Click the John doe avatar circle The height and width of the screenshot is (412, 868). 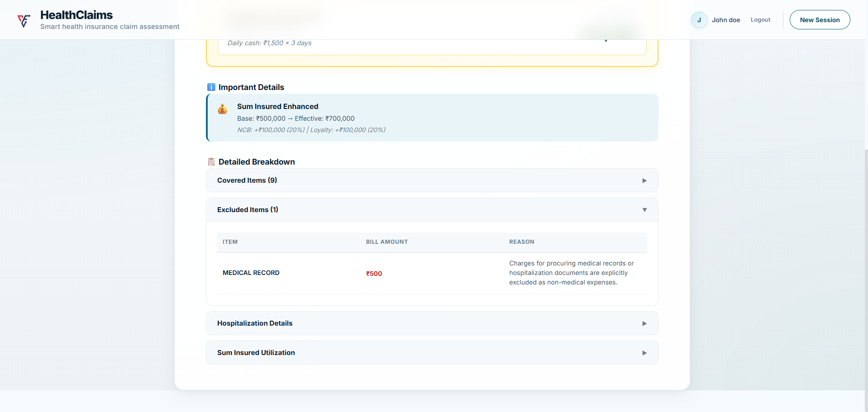point(699,20)
